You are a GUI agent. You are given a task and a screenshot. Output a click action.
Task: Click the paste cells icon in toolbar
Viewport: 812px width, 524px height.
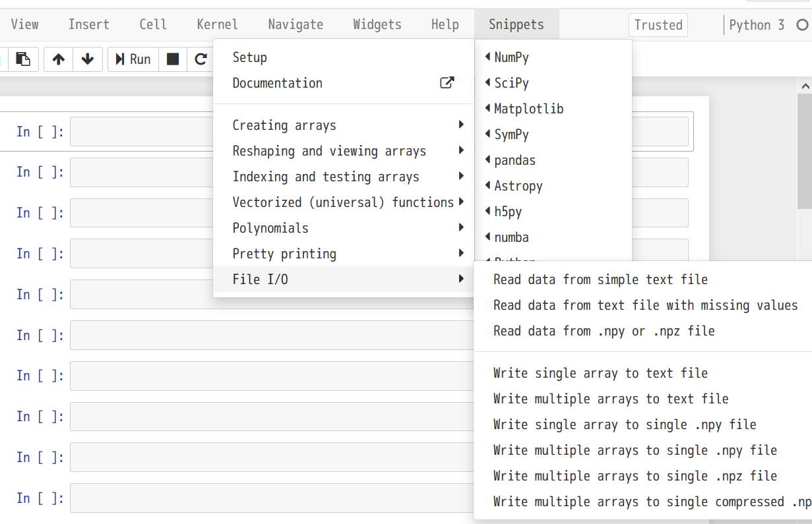click(x=23, y=59)
